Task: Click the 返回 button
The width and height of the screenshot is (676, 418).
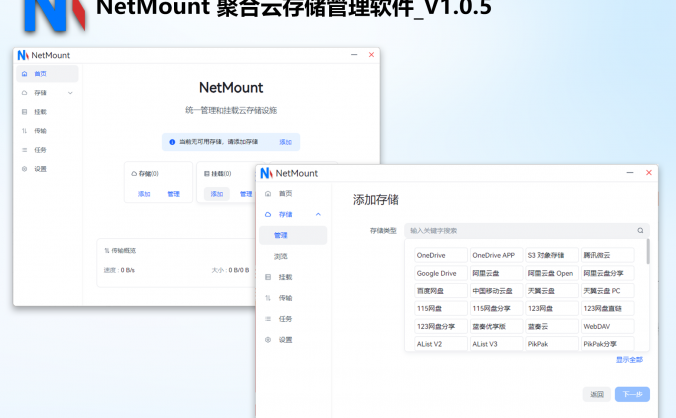Action: click(597, 394)
